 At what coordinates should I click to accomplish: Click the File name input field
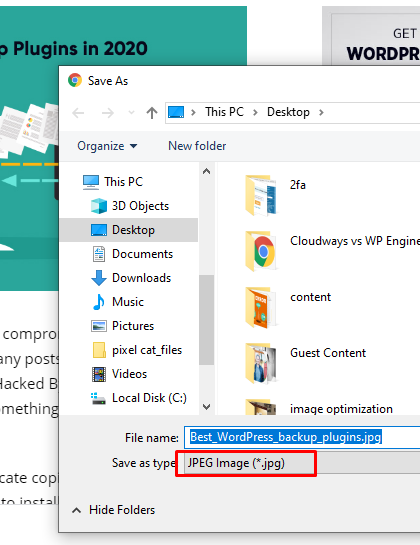click(302, 437)
